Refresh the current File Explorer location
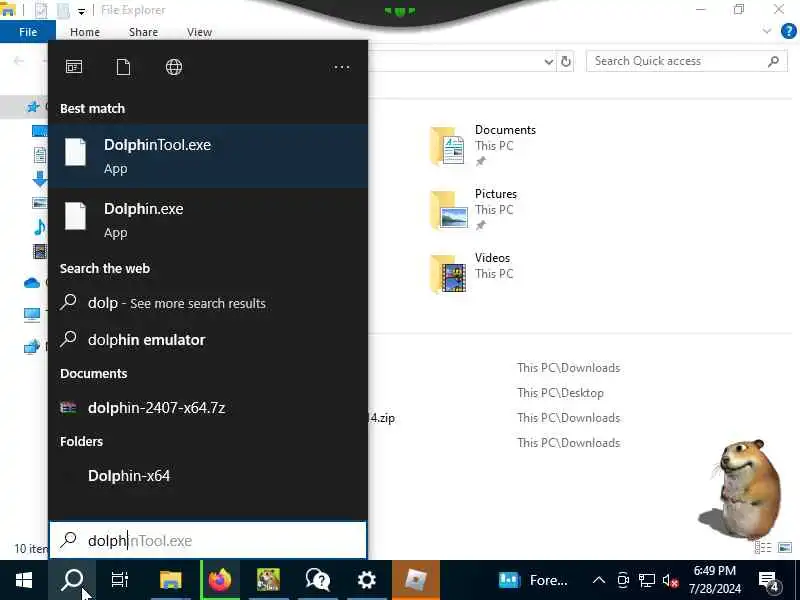Screen dimensions: 800x600 pos(566,62)
